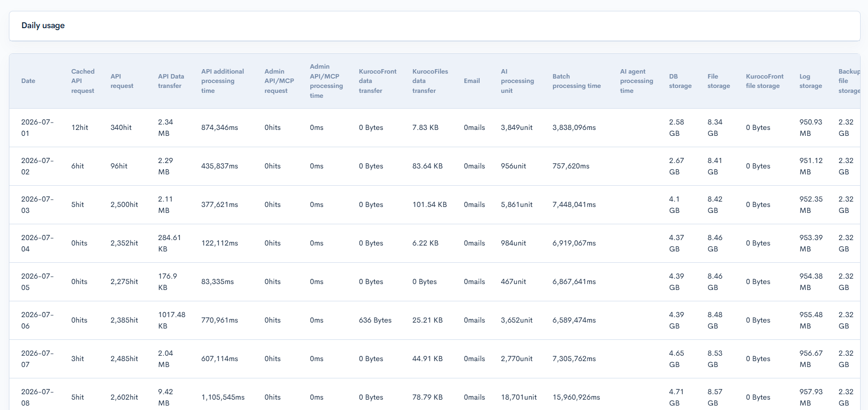Click the 1,105,545ms processing time value
This screenshot has height=410, width=868.
coord(223,397)
